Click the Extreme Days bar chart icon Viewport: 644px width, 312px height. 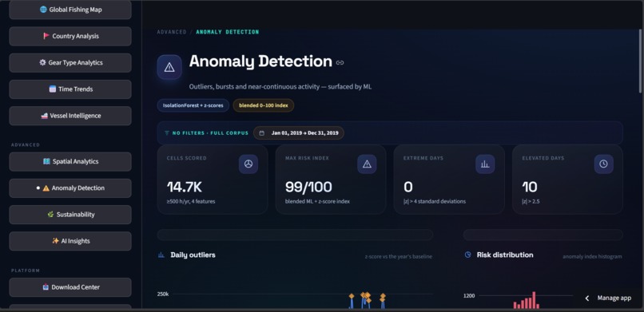(x=485, y=164)
